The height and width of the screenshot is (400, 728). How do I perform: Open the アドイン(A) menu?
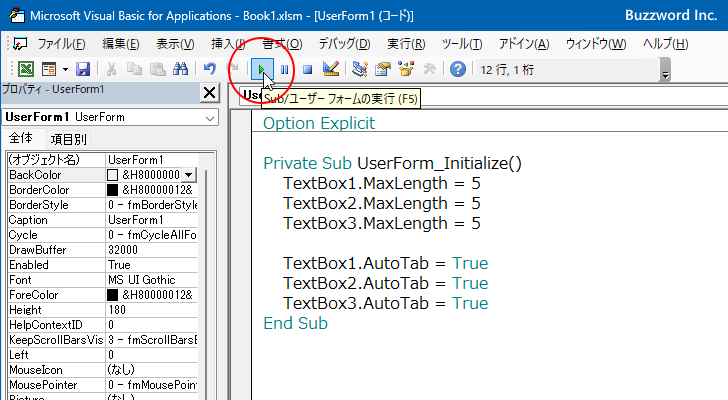click(x=524, y=44)
